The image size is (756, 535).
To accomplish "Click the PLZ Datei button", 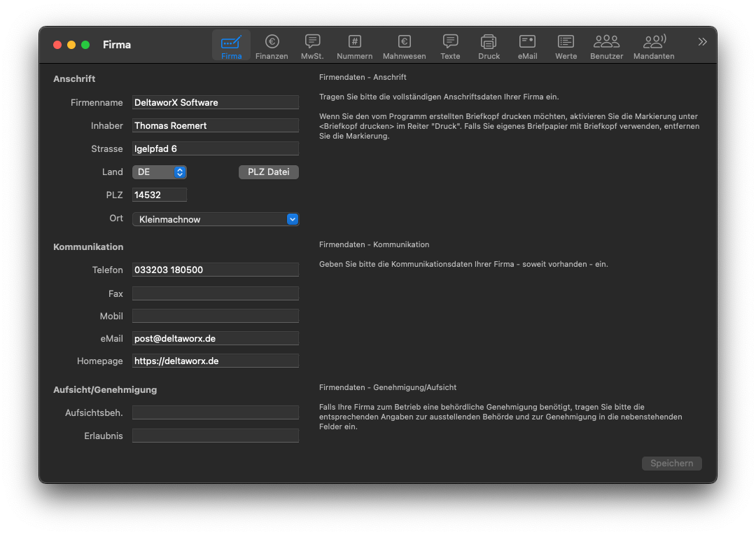I will coord(269,172).
